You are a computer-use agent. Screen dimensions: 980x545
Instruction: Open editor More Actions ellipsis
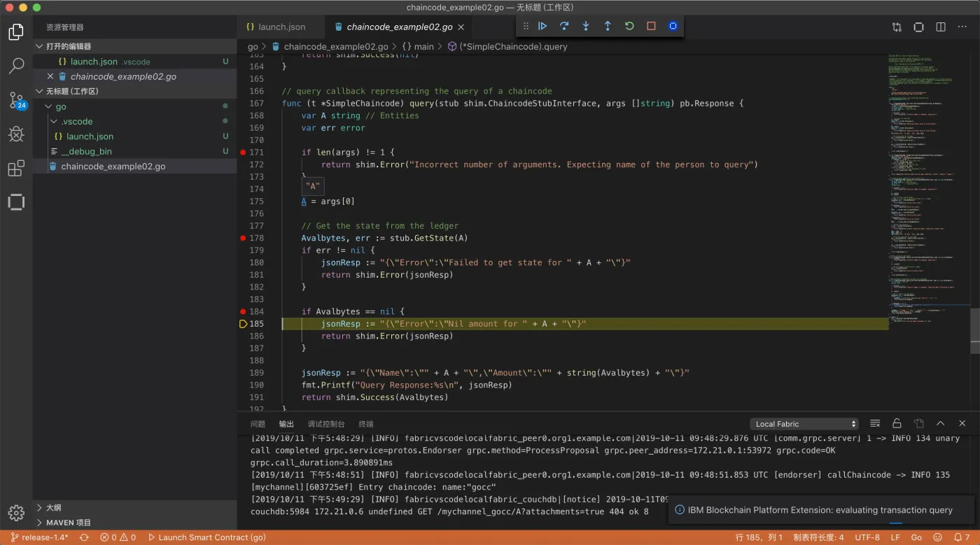[x=962, y=27]
